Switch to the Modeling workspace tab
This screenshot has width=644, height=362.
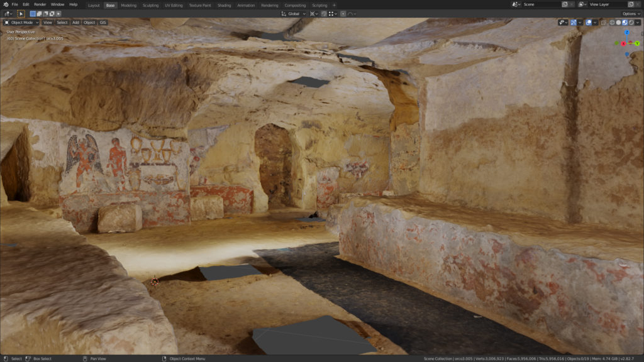128,5
